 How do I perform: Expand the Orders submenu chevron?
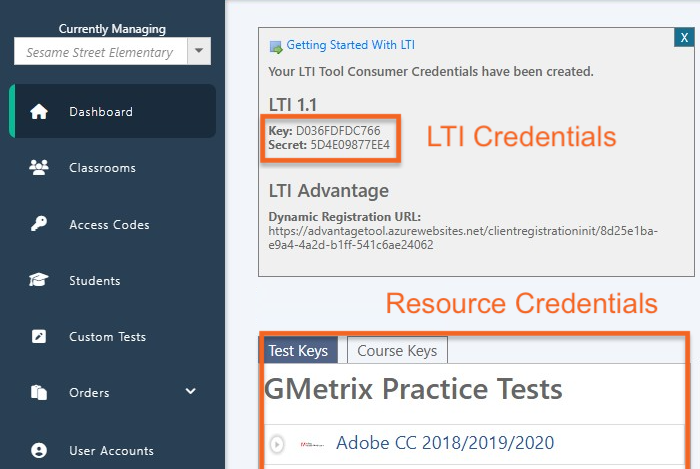coord(191,391)
